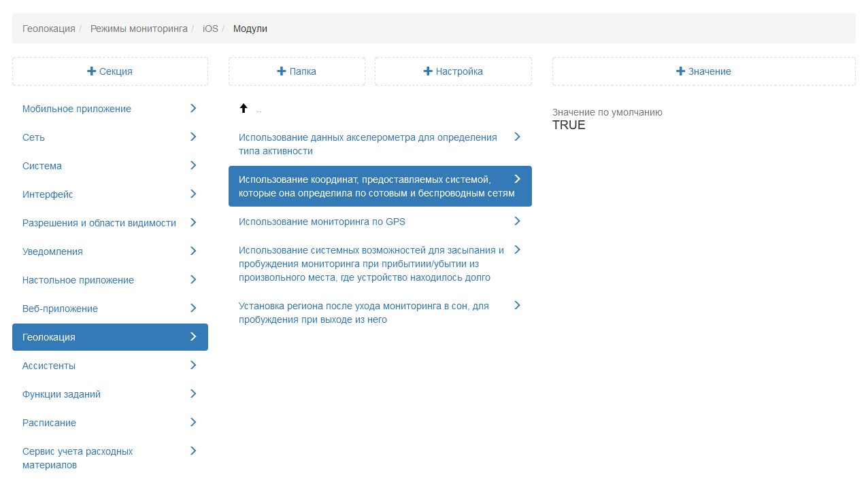Viewport: 868px width, 488px height.
Task: Expand chevron for accelerometer data setting
Action: point(517,137)
